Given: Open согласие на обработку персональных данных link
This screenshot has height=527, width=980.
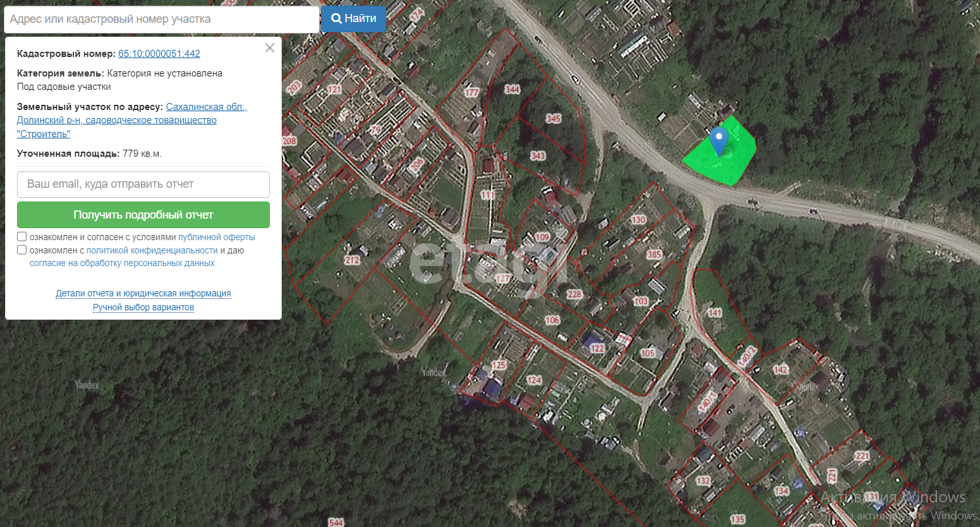Looking at the screenshot, I should click(x=122, y=263).
